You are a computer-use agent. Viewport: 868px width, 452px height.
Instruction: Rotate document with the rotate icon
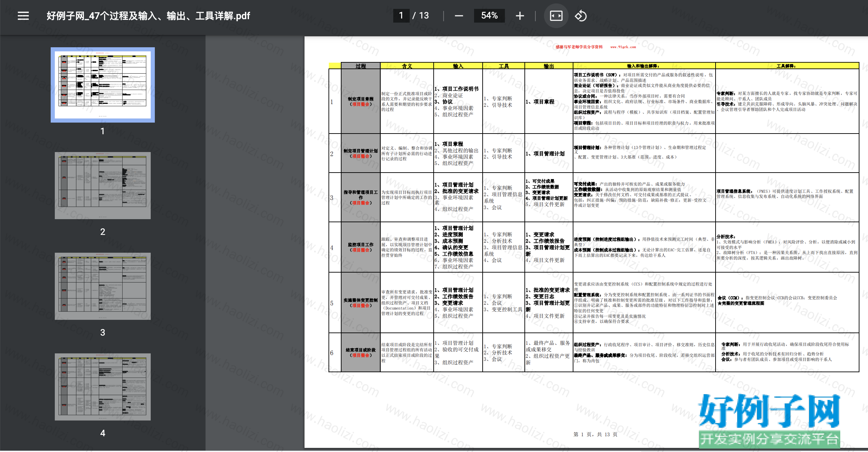click(x=581, y=16)
